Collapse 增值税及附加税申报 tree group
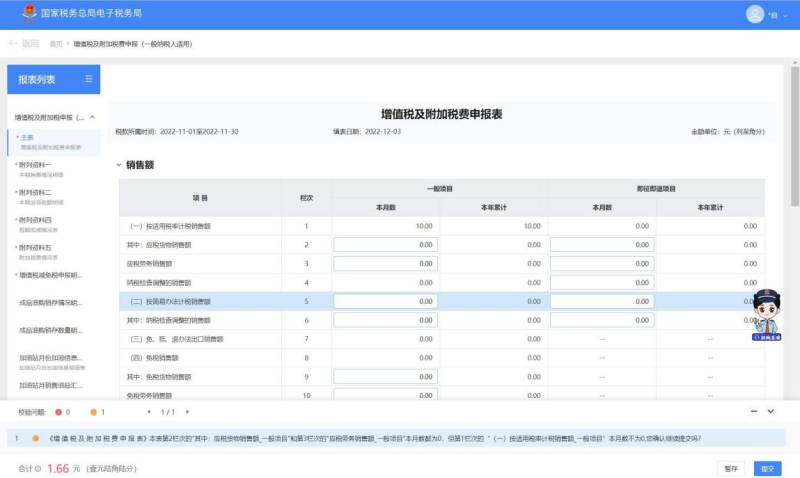Screen dimensions: 800x478 tap(93, 118)
